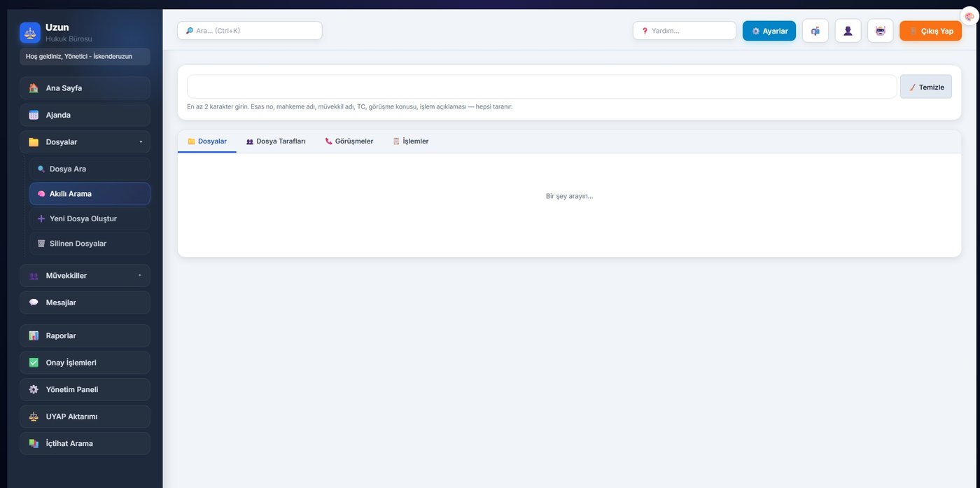Viewport: 980px width, 488px height.
Task: Switch to the İşlemler tab
Action: (411, 141)
